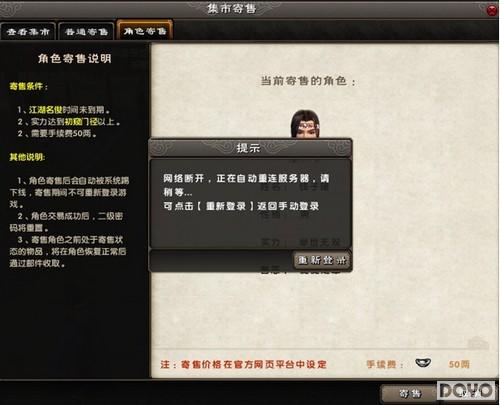Click the DOYO watermark logo

click(466, 390)
